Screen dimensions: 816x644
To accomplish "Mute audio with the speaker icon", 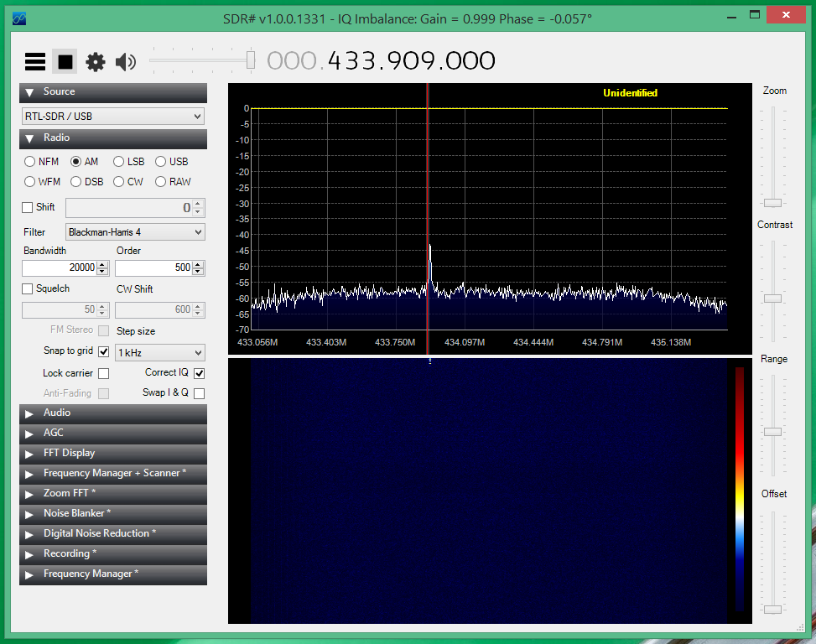I will [x=126, y=62].
